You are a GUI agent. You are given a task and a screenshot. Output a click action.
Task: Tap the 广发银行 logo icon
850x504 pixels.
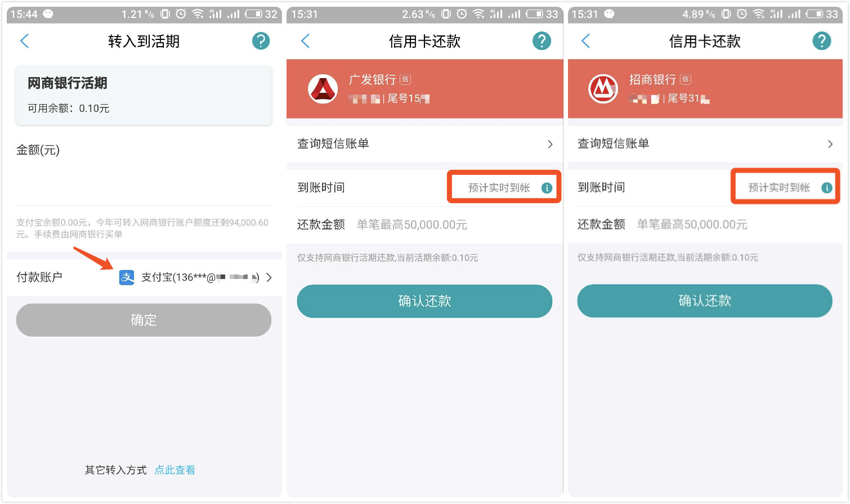tap(323, 89)
